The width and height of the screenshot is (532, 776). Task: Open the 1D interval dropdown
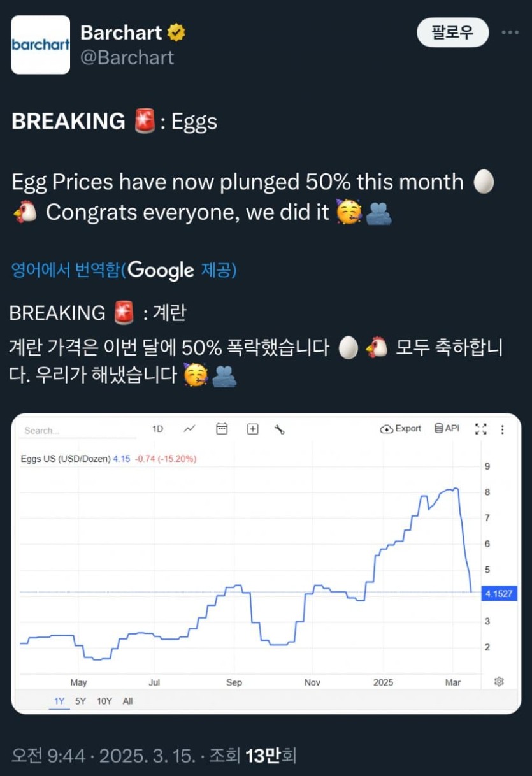pyautogui.click(x=157, y=429)
